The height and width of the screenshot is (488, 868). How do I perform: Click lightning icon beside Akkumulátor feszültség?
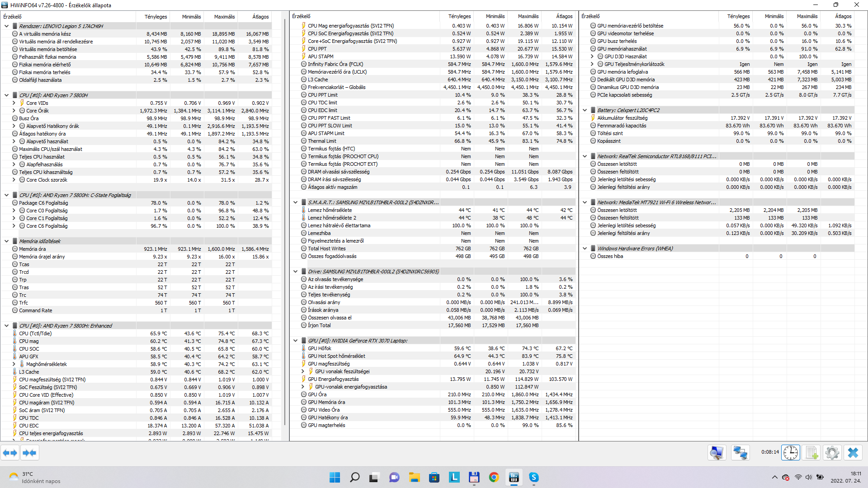pos(593,118)
